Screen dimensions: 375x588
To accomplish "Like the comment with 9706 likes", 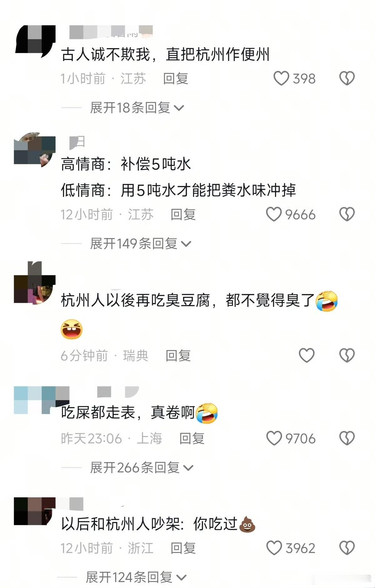I will pos(274,438).
